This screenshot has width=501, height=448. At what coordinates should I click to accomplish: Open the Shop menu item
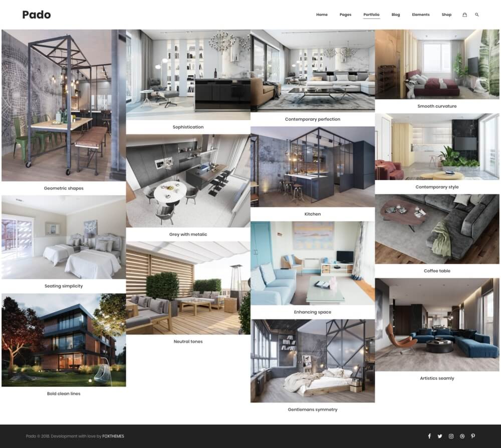pyautogui.click(x=446, y=15)
